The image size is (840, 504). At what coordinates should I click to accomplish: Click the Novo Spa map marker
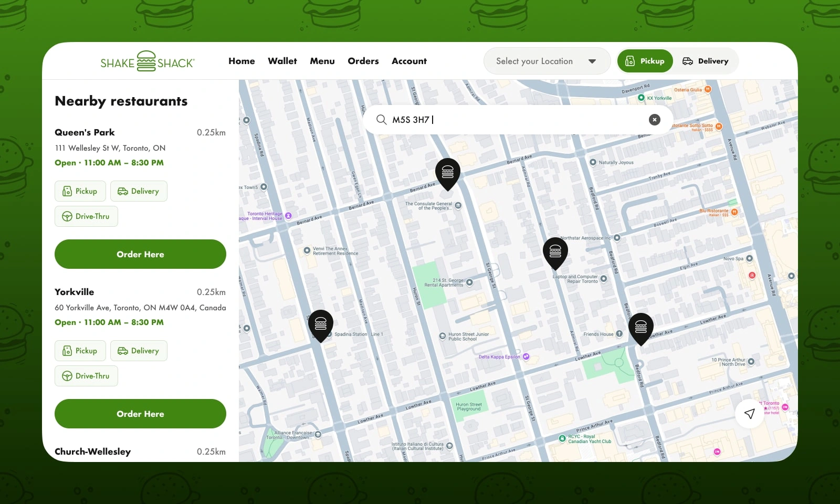(750, 258)
